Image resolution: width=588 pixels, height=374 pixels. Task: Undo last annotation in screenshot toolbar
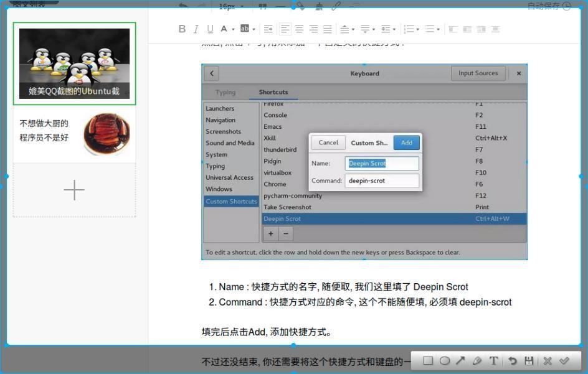pos(512,361)
